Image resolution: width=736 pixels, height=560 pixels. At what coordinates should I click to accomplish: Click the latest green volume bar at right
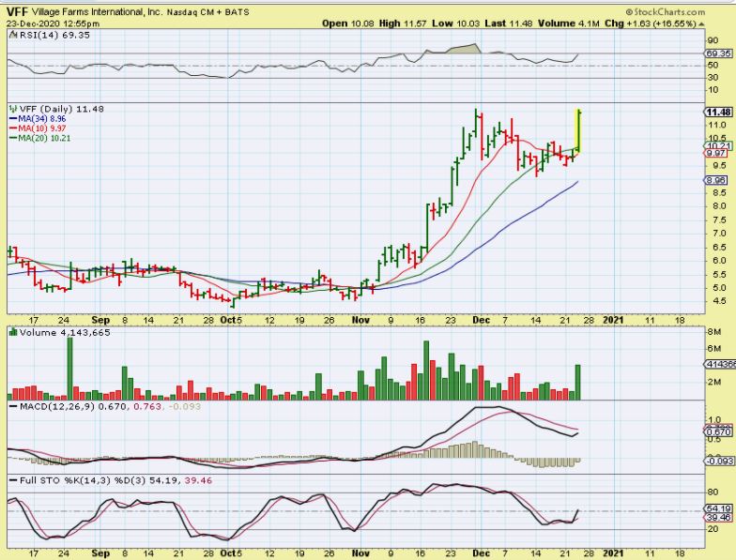tap(578, 383)
